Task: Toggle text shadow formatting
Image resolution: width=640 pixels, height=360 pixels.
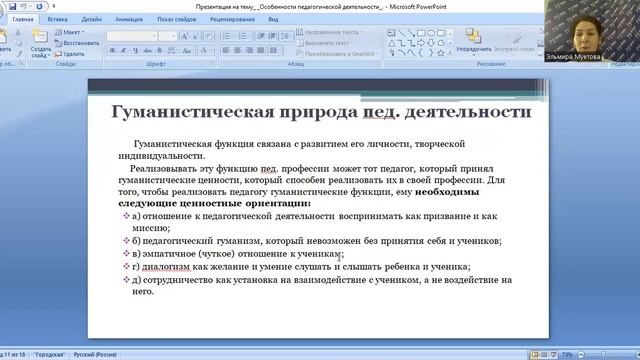Action: (x=160, y=51)
